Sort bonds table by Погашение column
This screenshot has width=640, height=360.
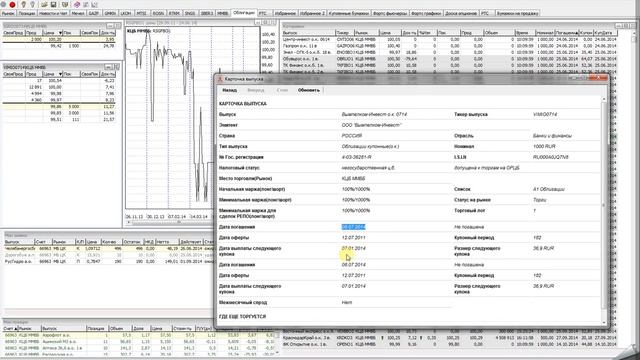567,33
